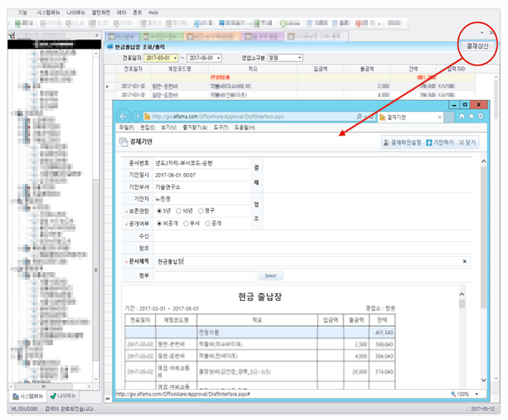Click the 결재상신 button
The image size is (508, 420).
tap(477, 46)
